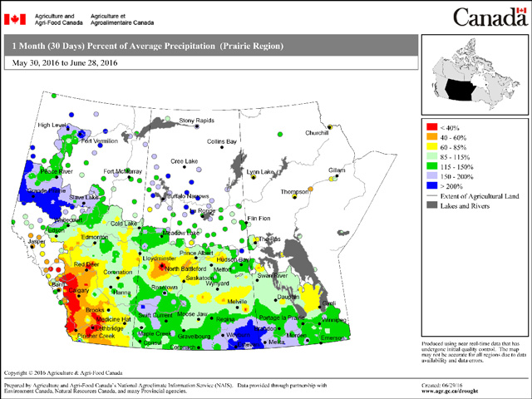Select the lavender '150 - 200%' legend swatch

(x=432, y=176)
